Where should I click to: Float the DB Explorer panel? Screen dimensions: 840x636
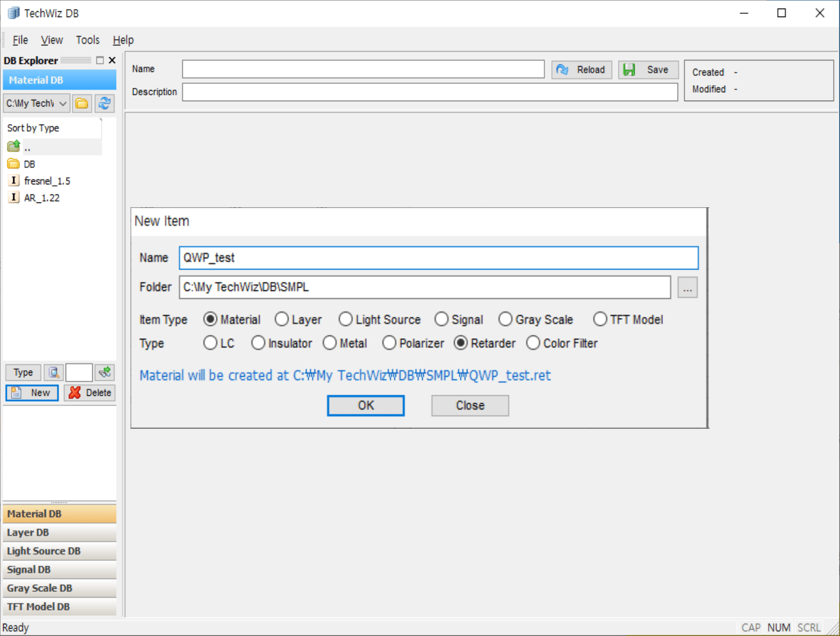[100, 60]
